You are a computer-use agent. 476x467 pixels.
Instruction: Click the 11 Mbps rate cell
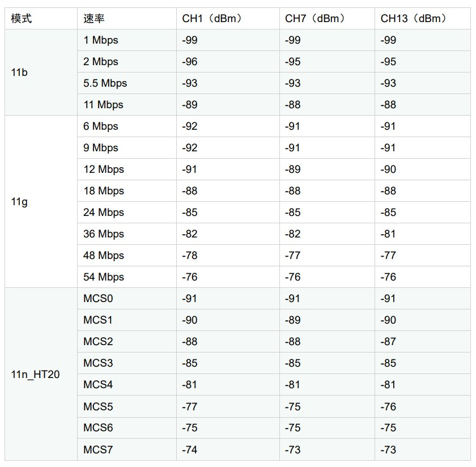(127, 105)
